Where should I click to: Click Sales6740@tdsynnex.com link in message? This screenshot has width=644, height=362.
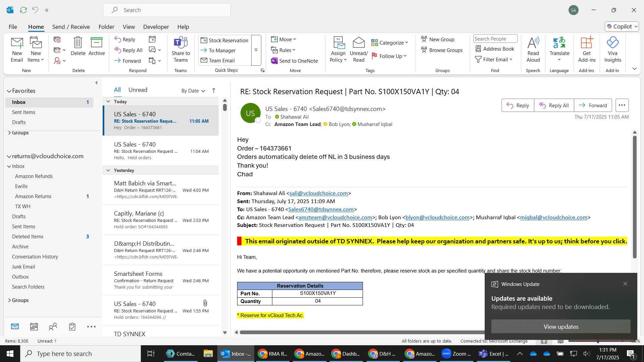pos(321,209)
